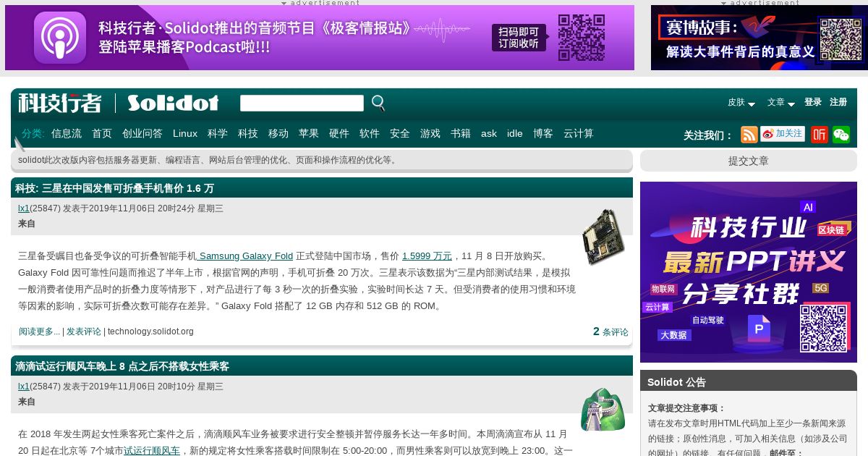
Task: Open the red 听 podcast icon
Action: pos(820,135)
